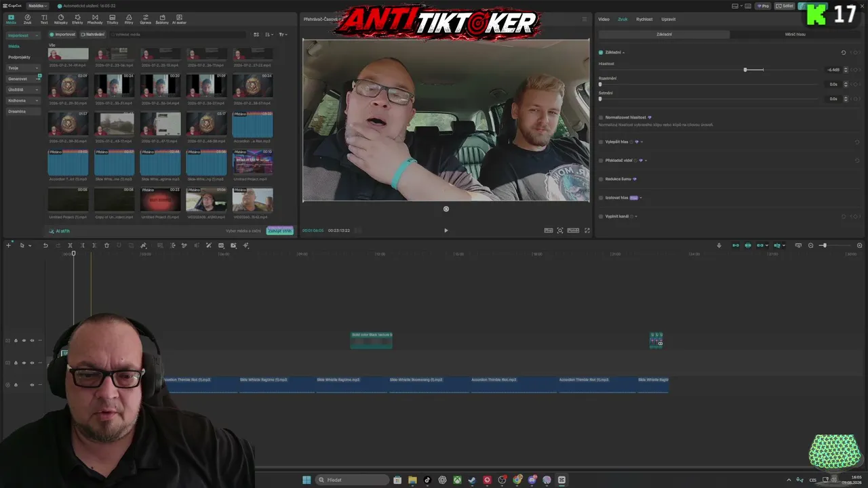Expand the Úložiště sidebar section
868x488 pixels.
[x=24, y=89]
